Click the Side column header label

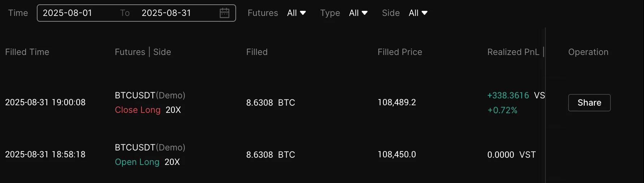coord(162,52)
